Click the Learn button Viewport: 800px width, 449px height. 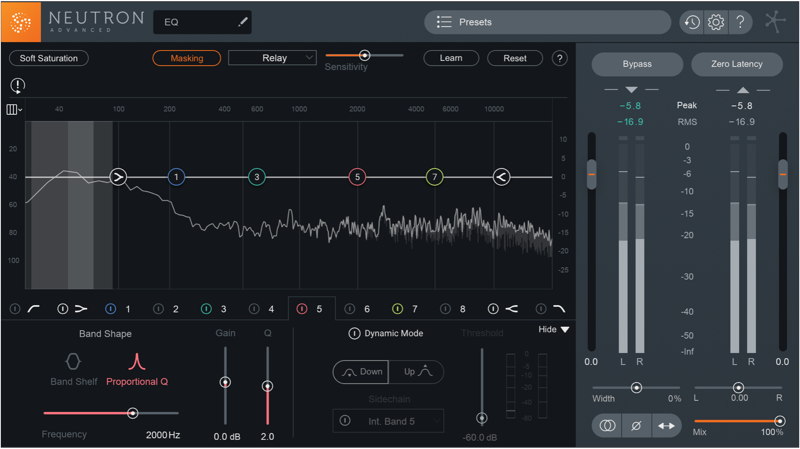[451, 58]
